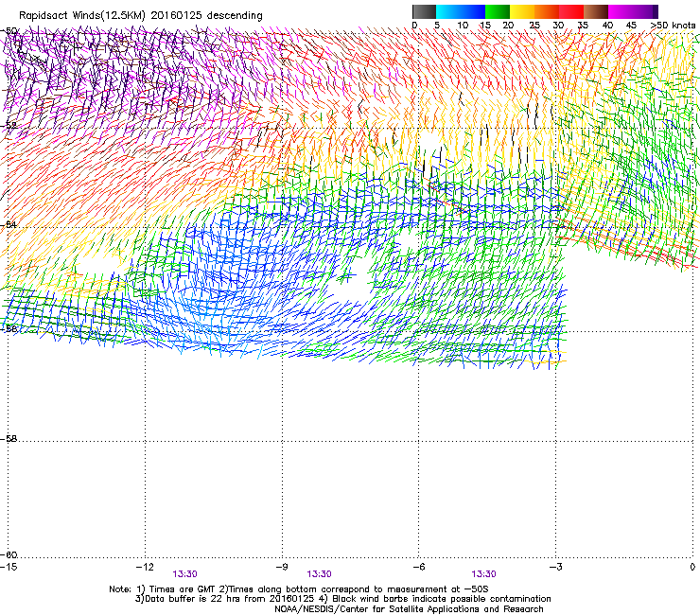Image resolution: width=700 pixels, height=615 pixels.
Task: Select the '40' legend label
Action: pos(607,26)
